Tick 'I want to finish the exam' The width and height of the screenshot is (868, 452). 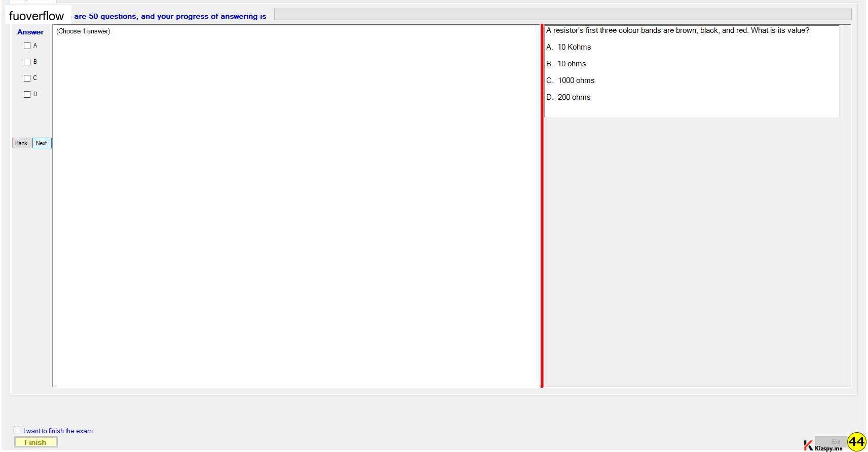[x=17, y=430]
